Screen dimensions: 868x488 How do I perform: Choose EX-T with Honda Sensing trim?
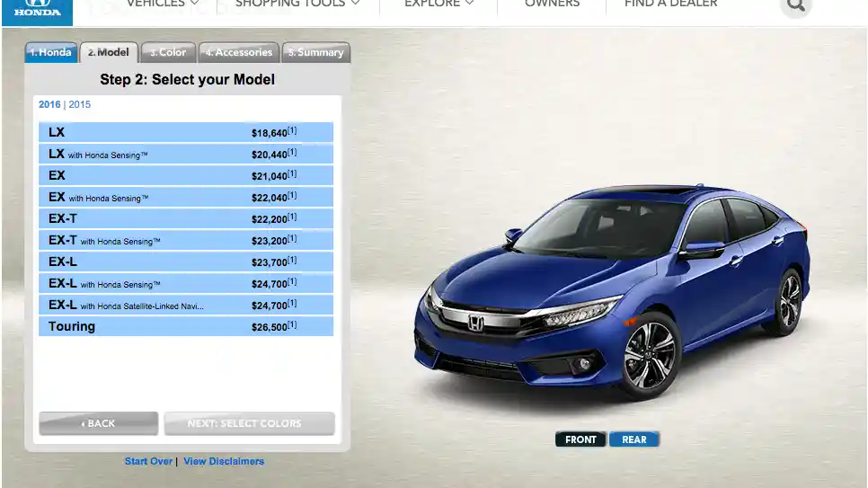pos(186,240)
